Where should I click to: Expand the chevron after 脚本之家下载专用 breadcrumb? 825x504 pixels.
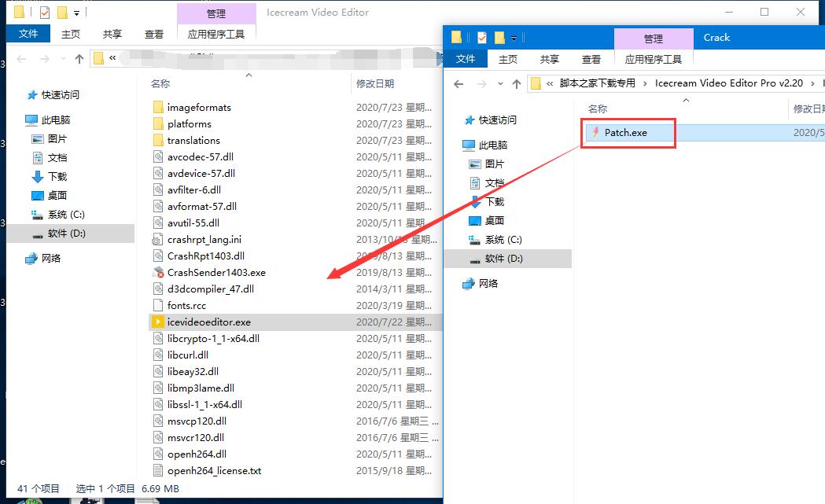645,83
